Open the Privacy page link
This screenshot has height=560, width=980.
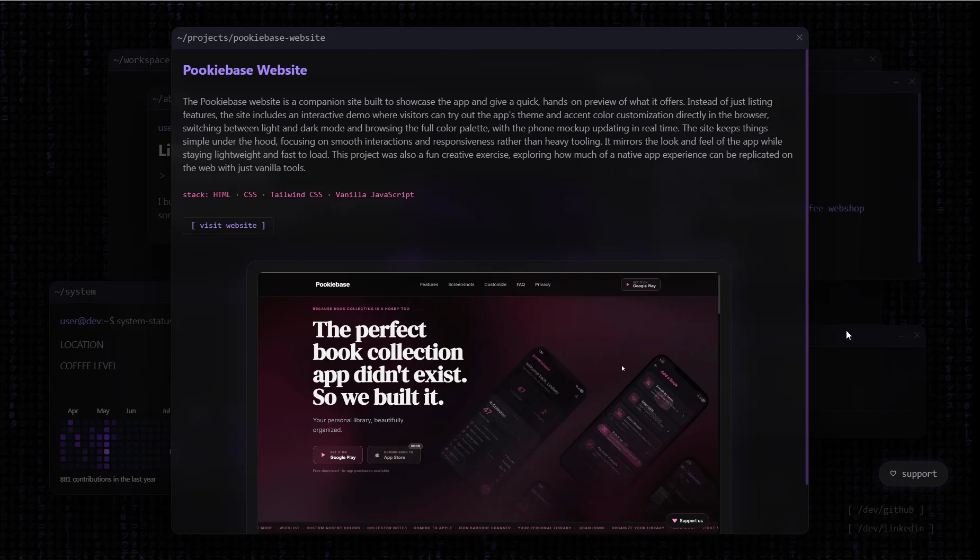tap(542, 285)
